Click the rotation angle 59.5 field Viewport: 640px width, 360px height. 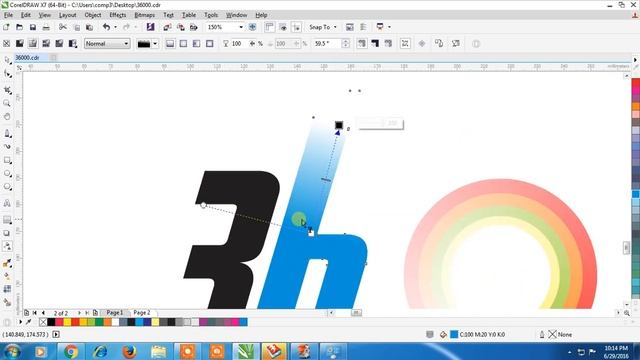(327, 43)
